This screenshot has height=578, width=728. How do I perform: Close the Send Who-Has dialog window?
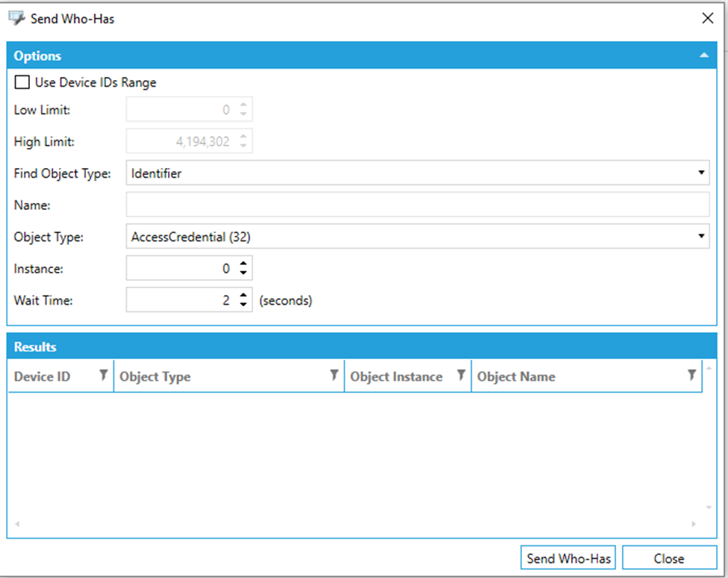[707, 19]
